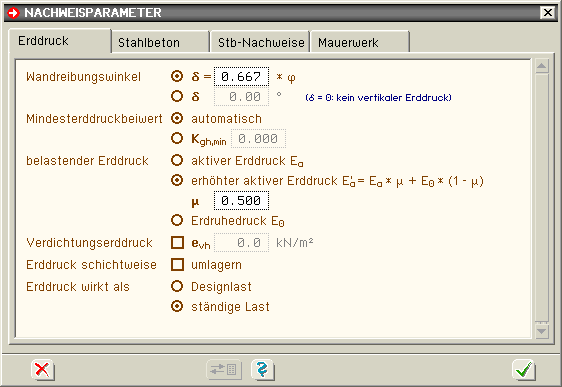Open the Stb-Nachweise tab

point(261,43)
